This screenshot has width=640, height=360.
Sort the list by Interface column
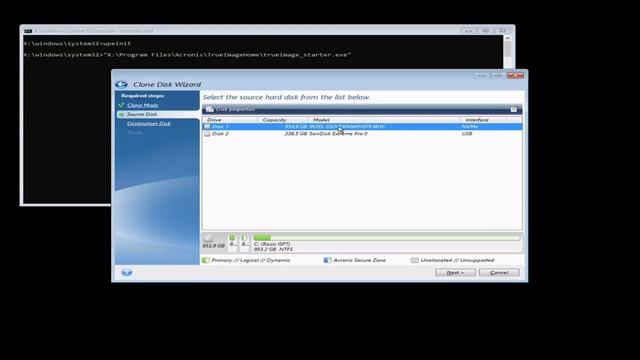pyautogui.click(x=484, y=120)
